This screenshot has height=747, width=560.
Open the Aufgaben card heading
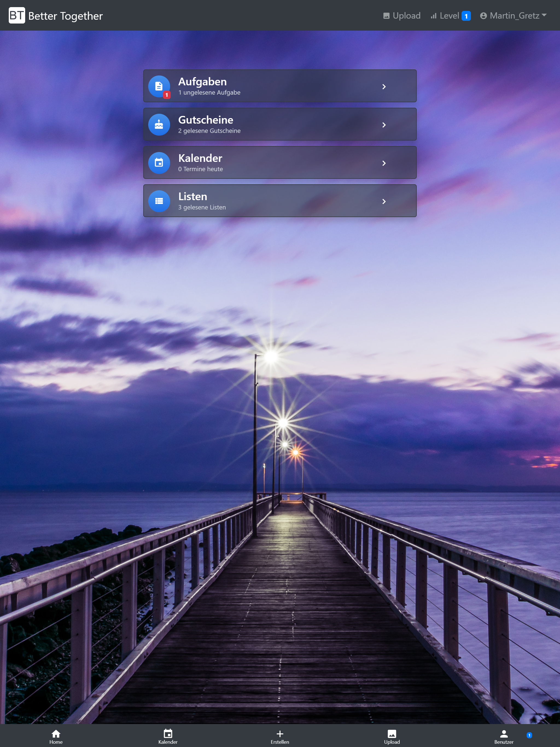tap(202, 81)
